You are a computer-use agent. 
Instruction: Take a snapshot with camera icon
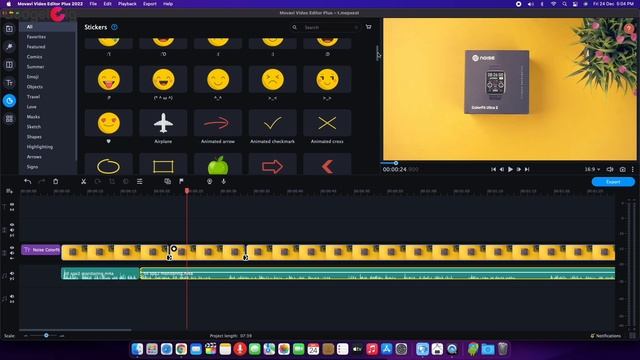(622, 169)
